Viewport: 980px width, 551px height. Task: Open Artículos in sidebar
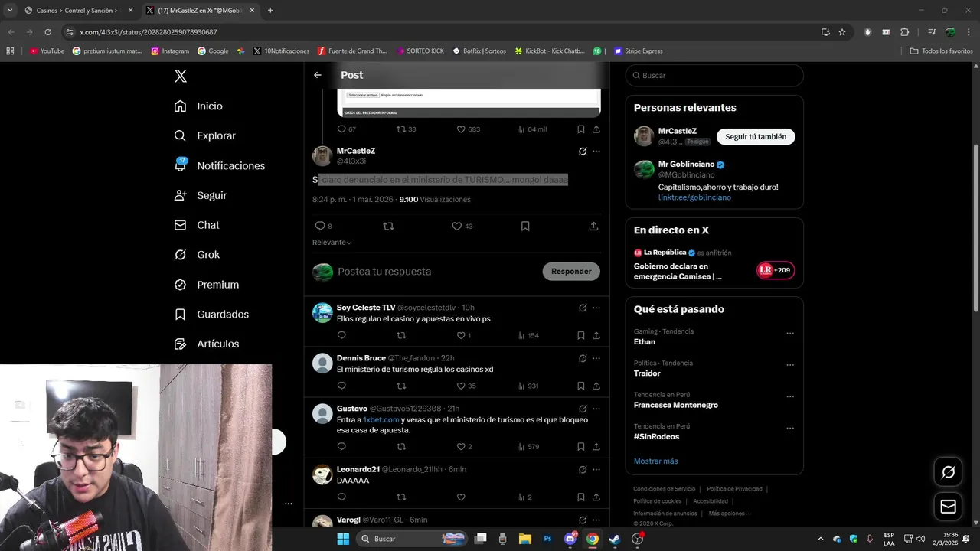[207, 344]
